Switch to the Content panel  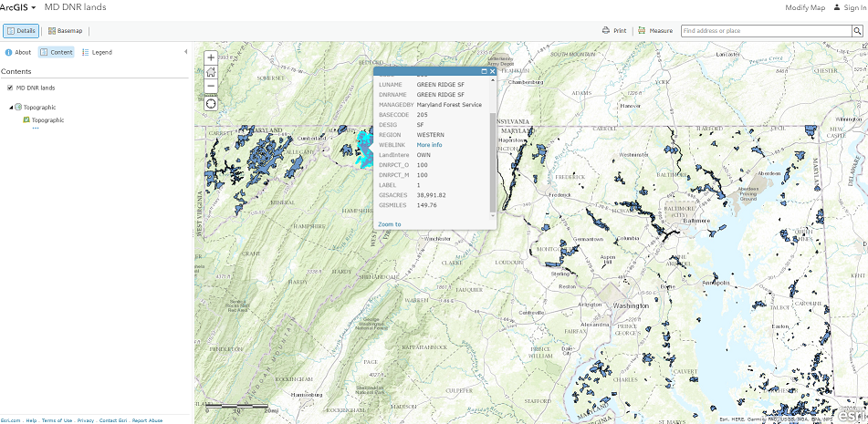[x=56, y=53]
